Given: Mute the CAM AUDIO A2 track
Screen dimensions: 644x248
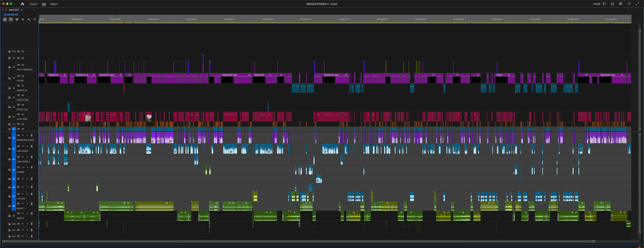Looking at the screenshot, I should (23, 146).
